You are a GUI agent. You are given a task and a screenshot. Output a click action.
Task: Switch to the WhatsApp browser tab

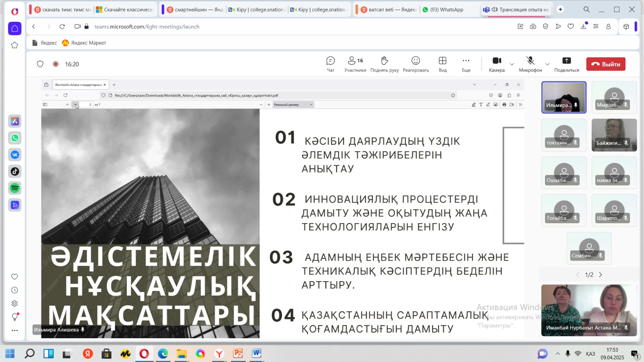[x=446, y=10]
